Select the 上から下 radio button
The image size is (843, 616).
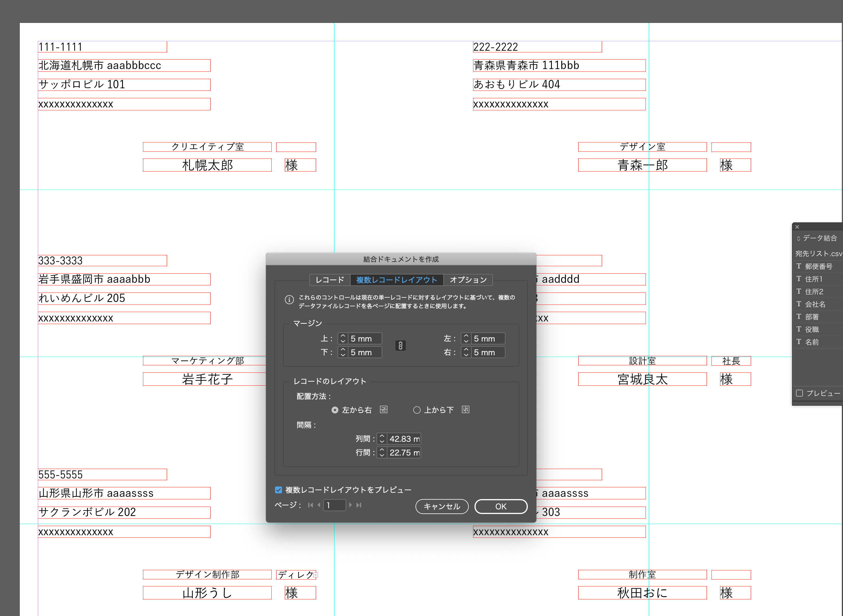417,410
